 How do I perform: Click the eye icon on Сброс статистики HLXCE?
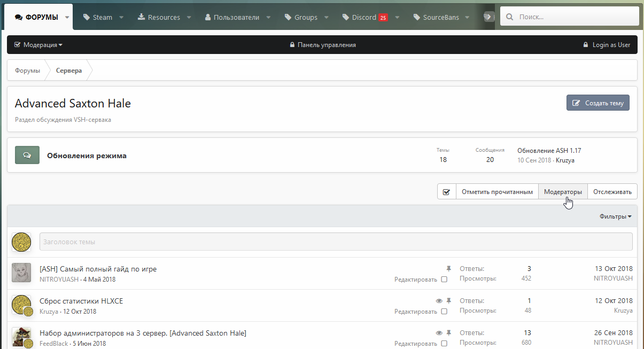click(439, 301)
